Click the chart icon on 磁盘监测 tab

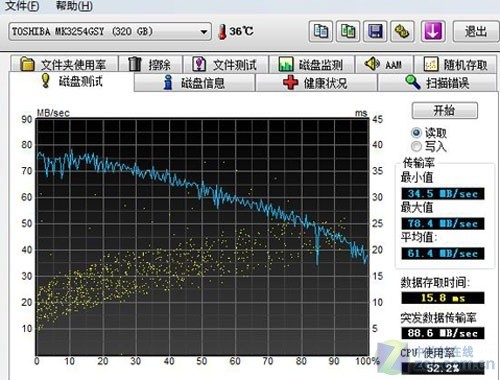click(286, 64)
